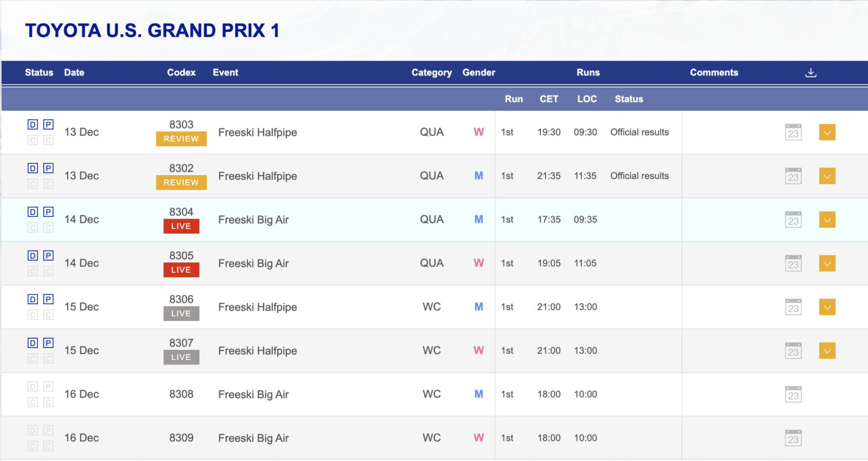Click the Date column header
Screen dimensions: 868x461
(74, 73)
